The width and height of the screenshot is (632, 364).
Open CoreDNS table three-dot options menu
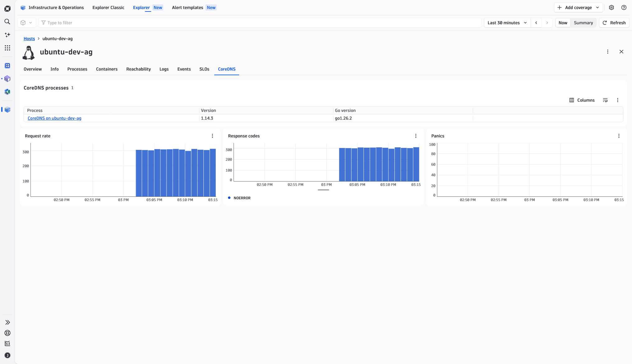[x=618, y=100]
